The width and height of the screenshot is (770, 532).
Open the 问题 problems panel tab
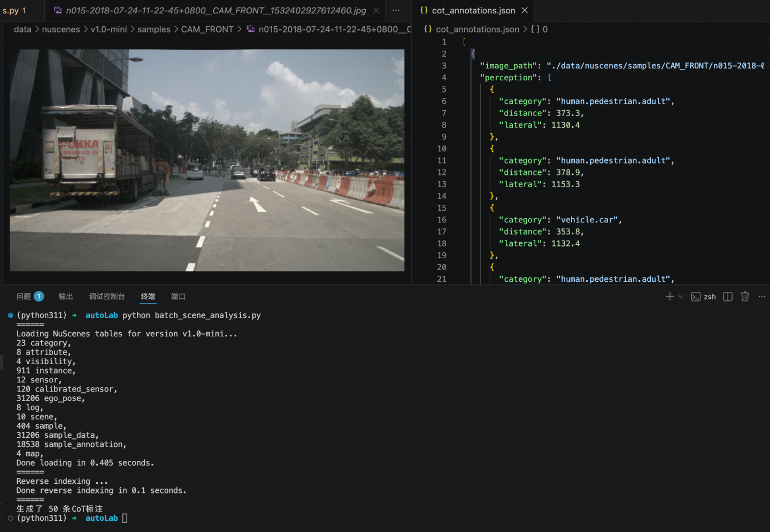[24, 296]
